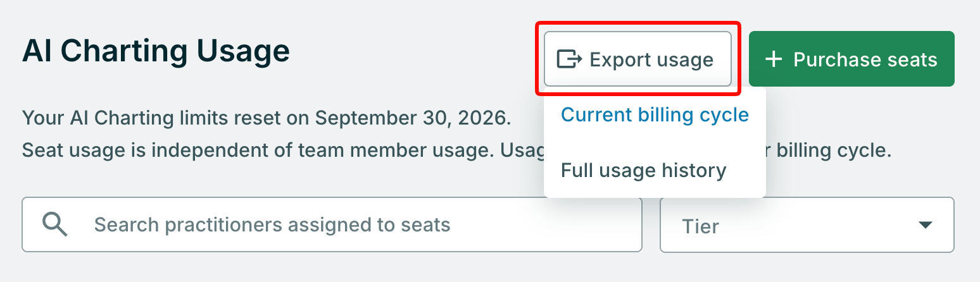Screen dimensions: 980x282
Task: Click the search placeholder text about practitioners
Action: coord(272,224)
